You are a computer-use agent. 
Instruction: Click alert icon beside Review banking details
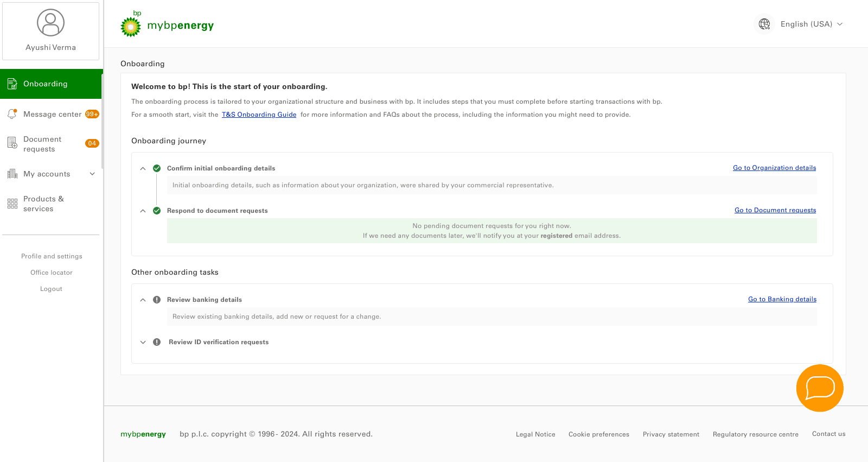(157, 300)
